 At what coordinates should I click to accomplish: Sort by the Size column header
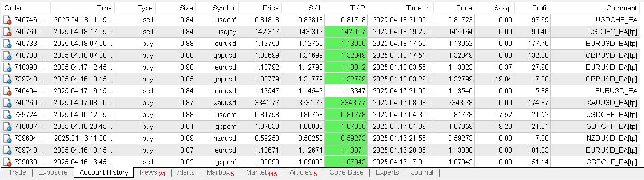pos(176,8)
